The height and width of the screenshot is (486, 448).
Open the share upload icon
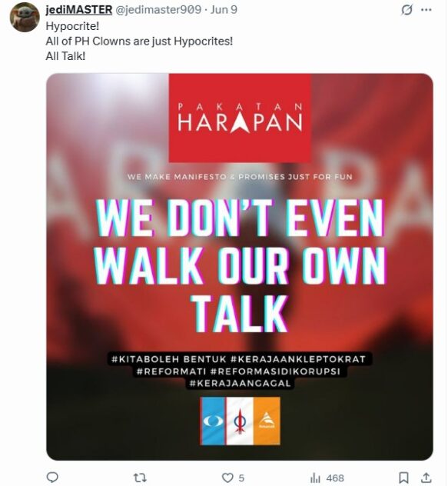coord(426,478)
